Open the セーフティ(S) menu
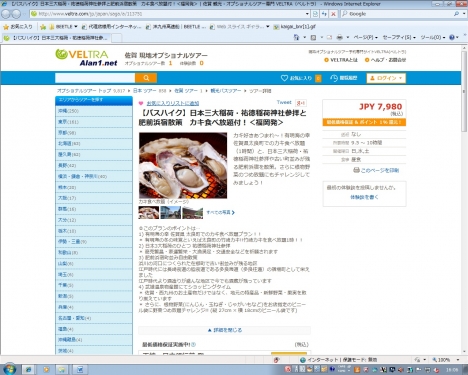Image resolution: width=468 pixels, height=375 pixels. [399, 37]
